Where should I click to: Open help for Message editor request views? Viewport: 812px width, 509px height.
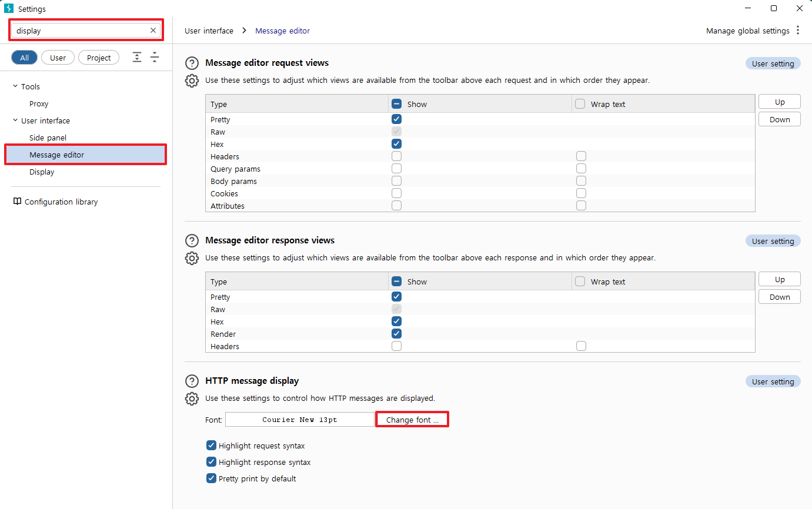(x=192, y=63)
